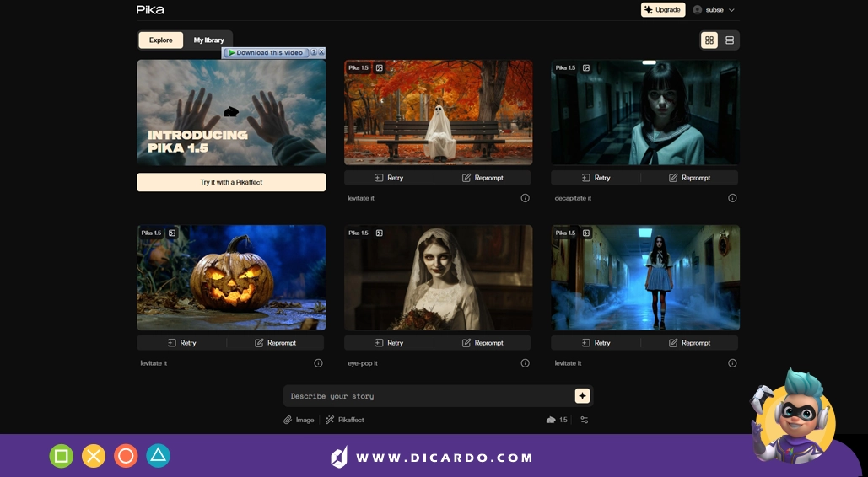Show info for blue hallway girl video
The image size is (868, 477).
tap(732, 363)
